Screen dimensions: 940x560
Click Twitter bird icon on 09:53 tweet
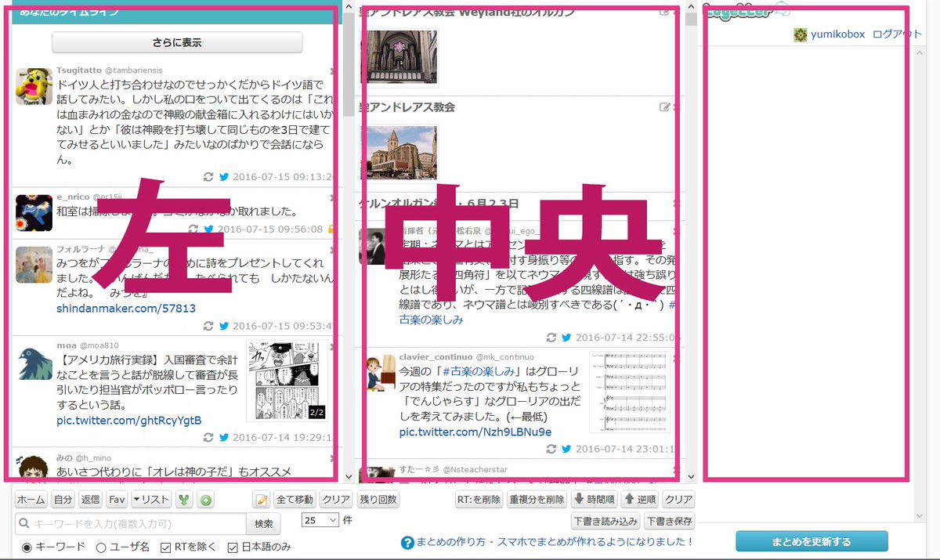pos(224,327)
